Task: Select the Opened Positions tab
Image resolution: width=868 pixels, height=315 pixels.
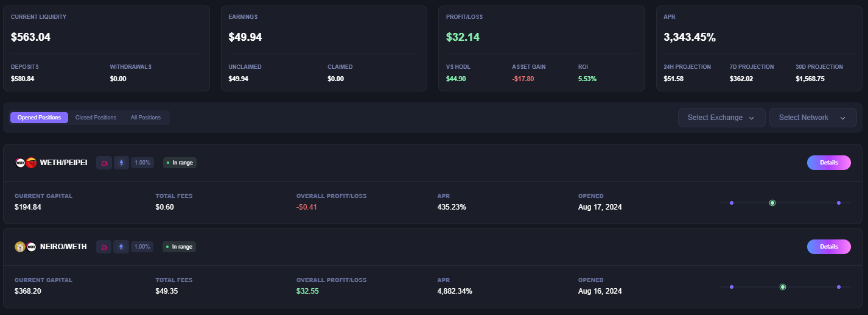Action: tap(39, 118)
